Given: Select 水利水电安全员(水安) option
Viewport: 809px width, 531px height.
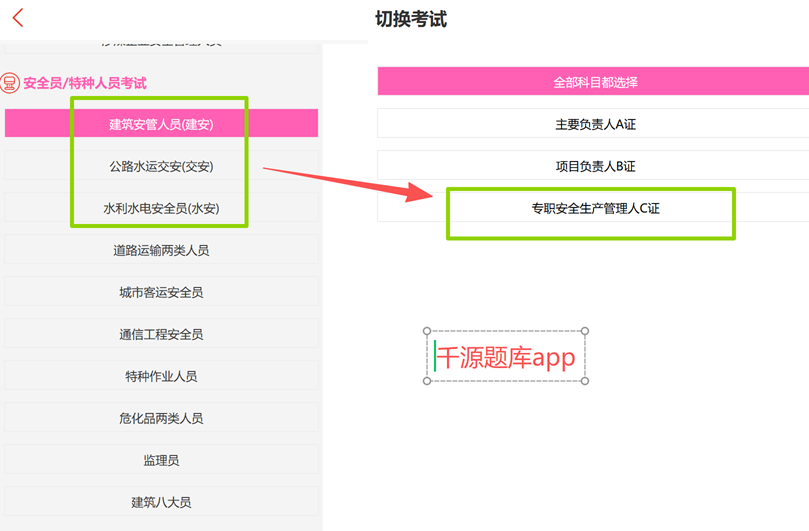Looking at the screenshot, I should point(161,208).
